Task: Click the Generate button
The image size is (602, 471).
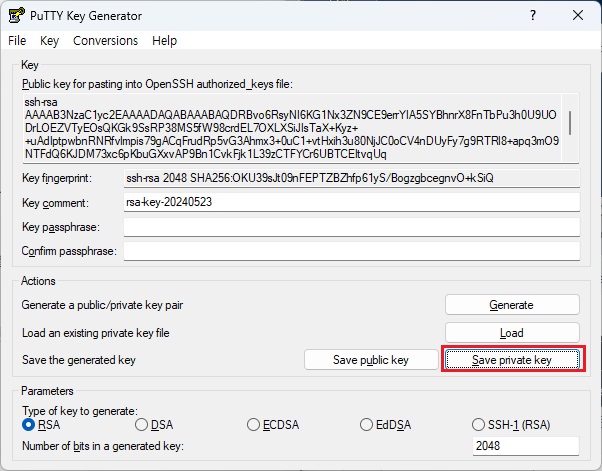Action: tap(512, 305)
